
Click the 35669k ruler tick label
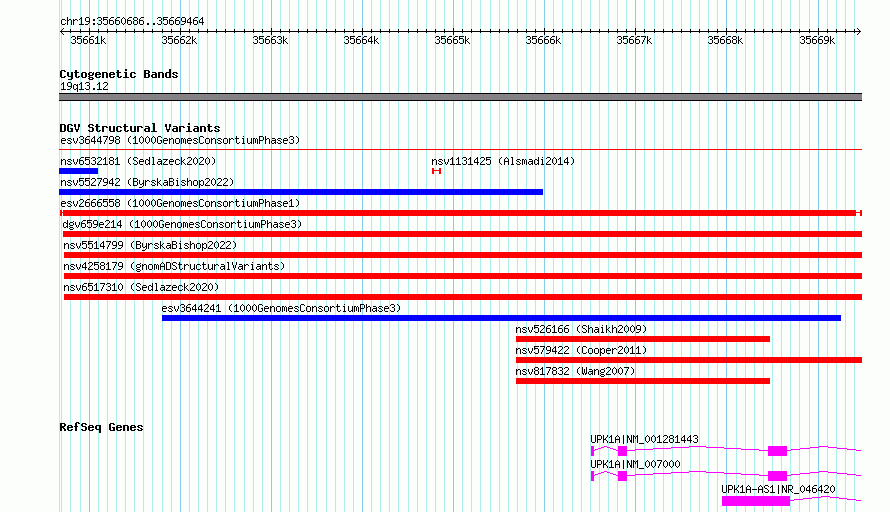click(817, 40)
